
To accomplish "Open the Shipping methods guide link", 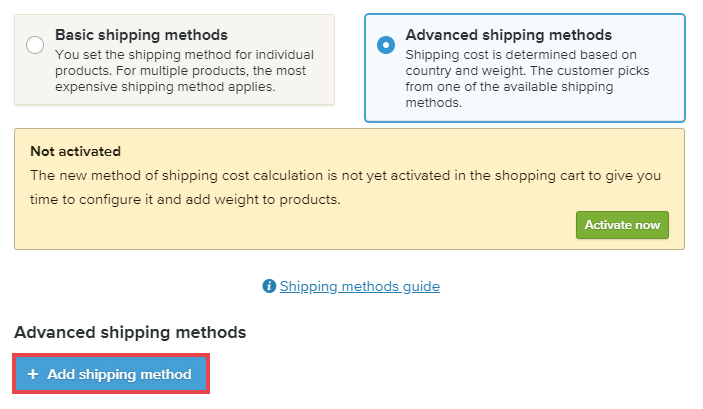I will [x=359, y=286].
